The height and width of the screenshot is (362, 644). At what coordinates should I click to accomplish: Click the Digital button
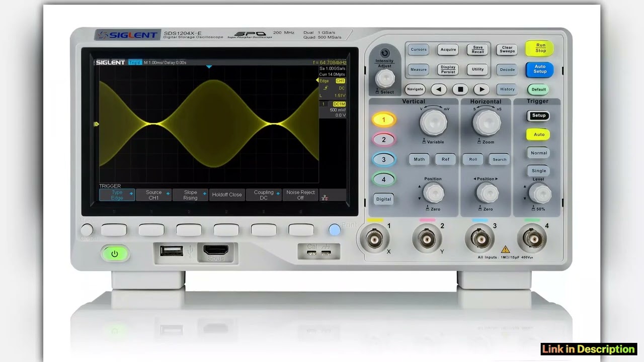[x=383, y=199]
